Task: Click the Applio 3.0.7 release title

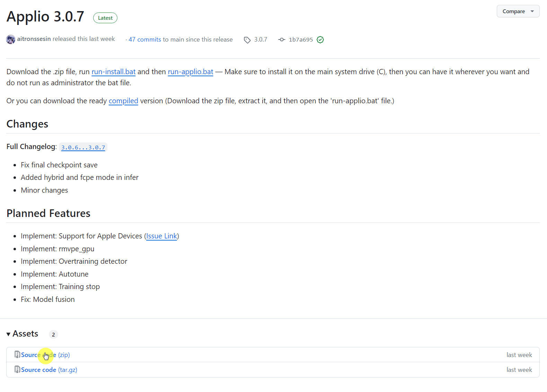Action: point(45,16)
